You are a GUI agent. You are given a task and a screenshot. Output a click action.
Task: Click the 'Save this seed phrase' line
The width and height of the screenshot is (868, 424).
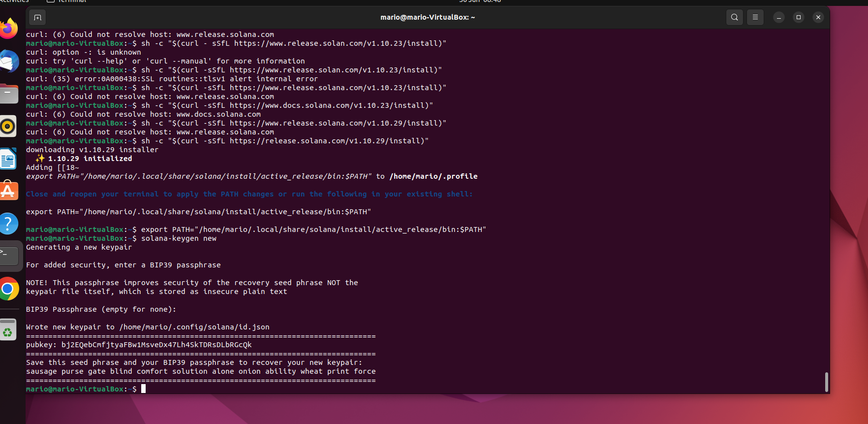[x=194, y=362]
